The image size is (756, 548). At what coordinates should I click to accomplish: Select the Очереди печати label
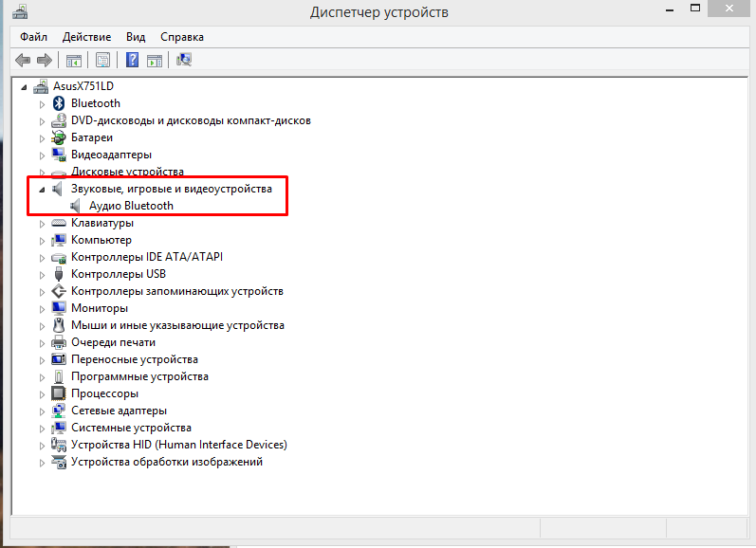tap(113, 342)
